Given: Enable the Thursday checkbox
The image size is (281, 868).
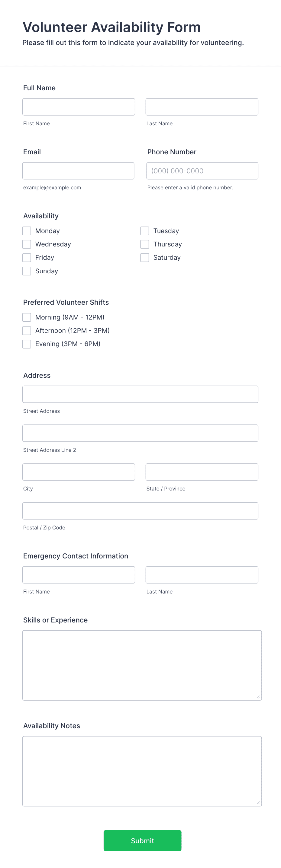Looking at the screenshot, I should pyautogui.click(x=144, y=244).
